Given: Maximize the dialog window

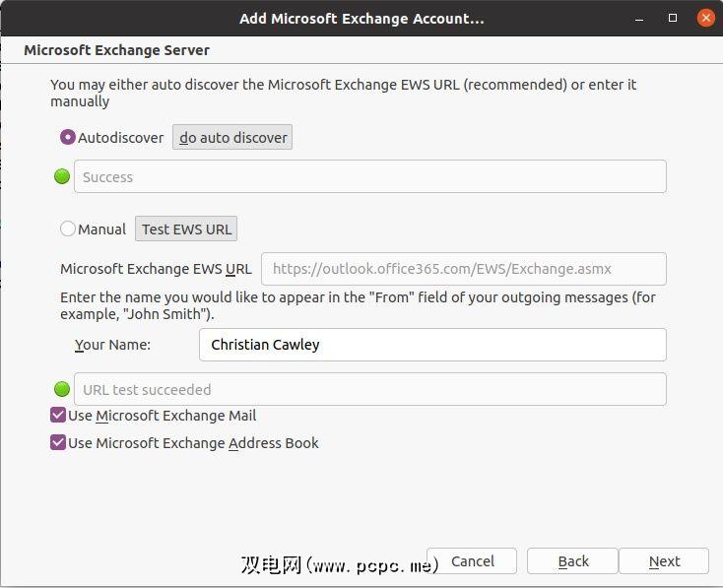Looking at the screenshot, I should (x=673, y=18).
